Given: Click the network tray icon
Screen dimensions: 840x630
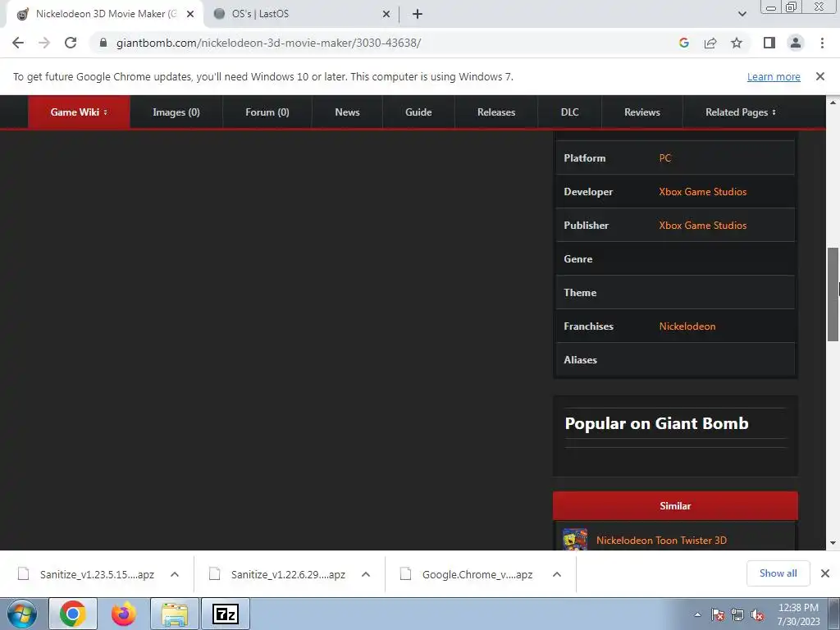Looking at the screenshot, I should tap(737, 615).
